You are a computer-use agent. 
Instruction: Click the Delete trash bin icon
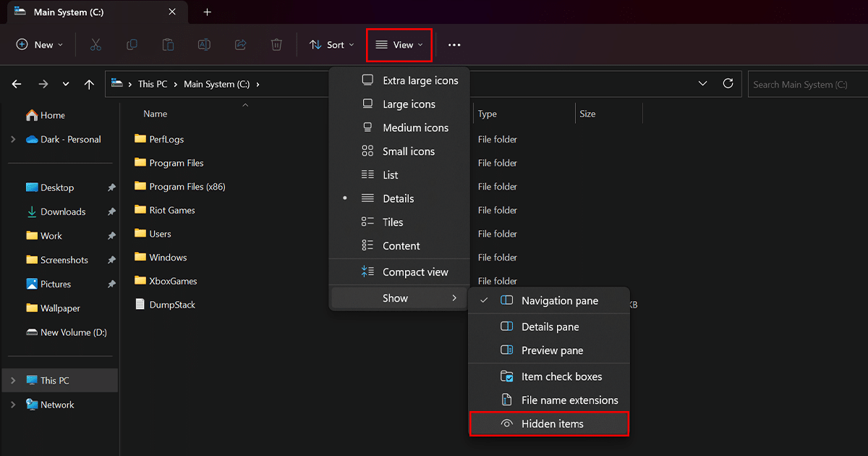276,45
